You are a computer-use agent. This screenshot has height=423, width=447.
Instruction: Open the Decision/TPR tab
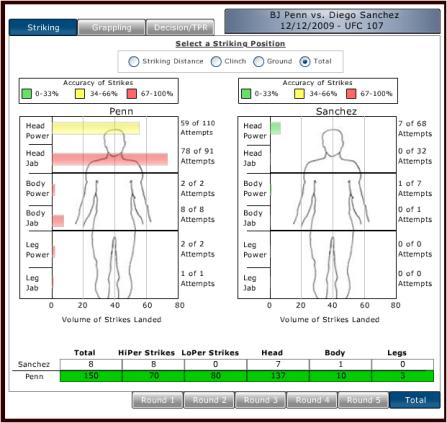pyautogui.click(x=180, y=27)
